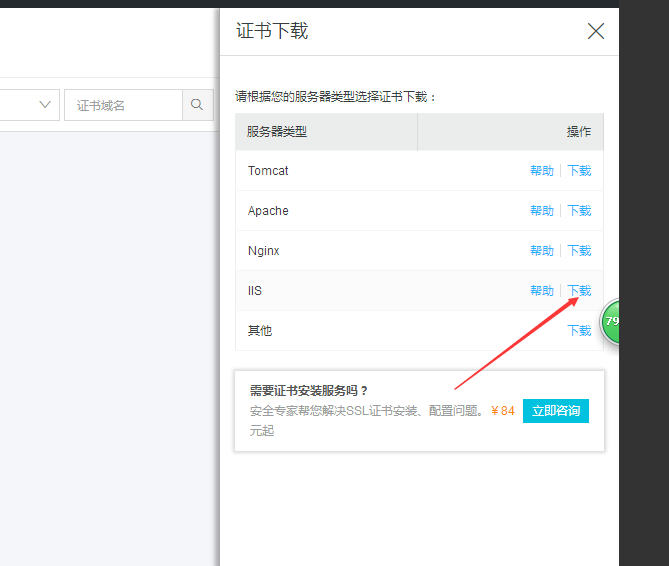Click the 操作 column header
This screenshot has width=669, height=566.
578,132
